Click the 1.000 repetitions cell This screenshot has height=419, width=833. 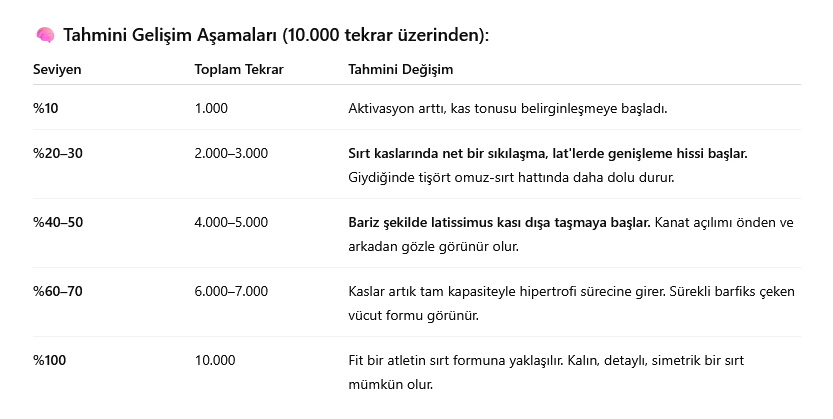[211, 108]
